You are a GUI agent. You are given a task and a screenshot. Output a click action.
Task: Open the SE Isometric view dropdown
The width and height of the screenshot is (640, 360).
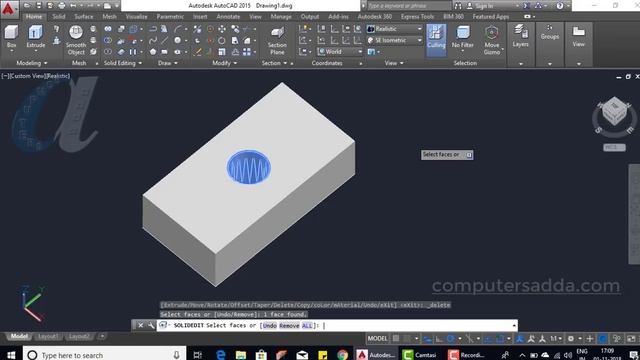(394, 40)
